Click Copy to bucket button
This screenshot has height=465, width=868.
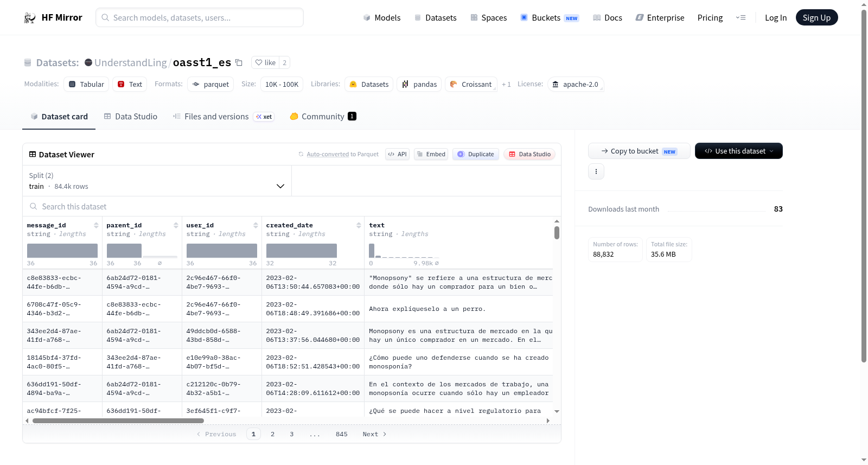point(639,151)
